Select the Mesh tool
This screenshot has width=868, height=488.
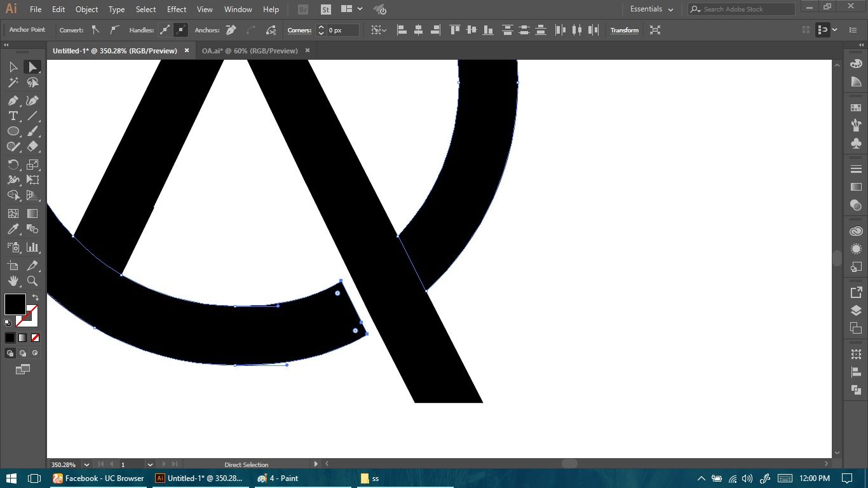click(x=13, y=214)
